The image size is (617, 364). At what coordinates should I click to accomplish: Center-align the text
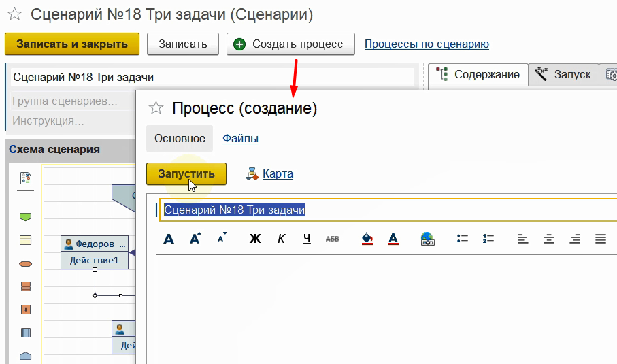(548, 239)
